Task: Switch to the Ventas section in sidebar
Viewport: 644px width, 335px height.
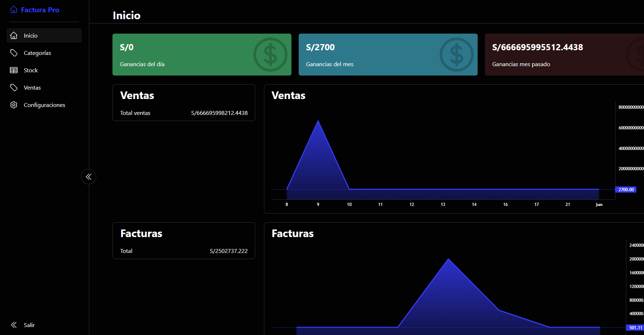Action: tap(32, 87)
